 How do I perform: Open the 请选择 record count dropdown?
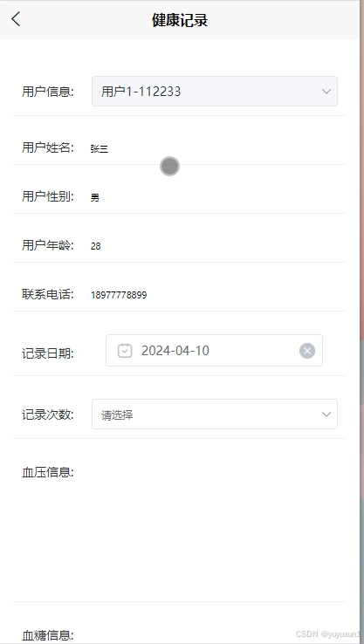click(x=215, y=414)
